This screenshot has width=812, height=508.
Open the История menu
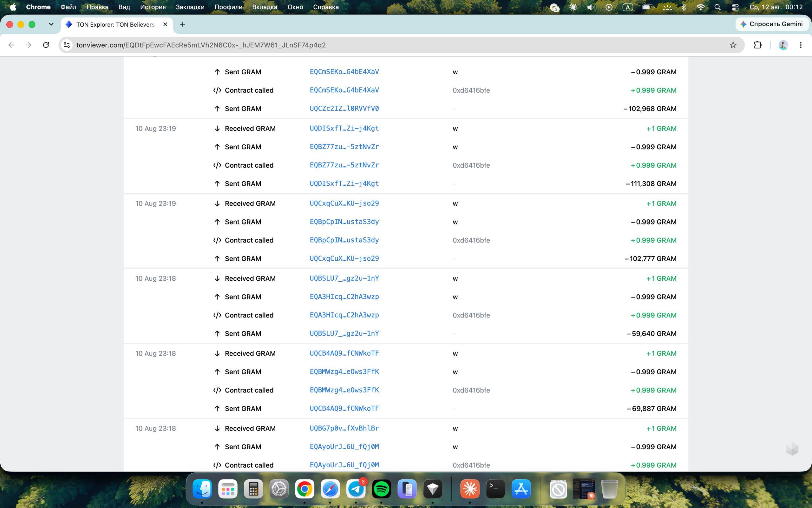(x=153, y=7)
